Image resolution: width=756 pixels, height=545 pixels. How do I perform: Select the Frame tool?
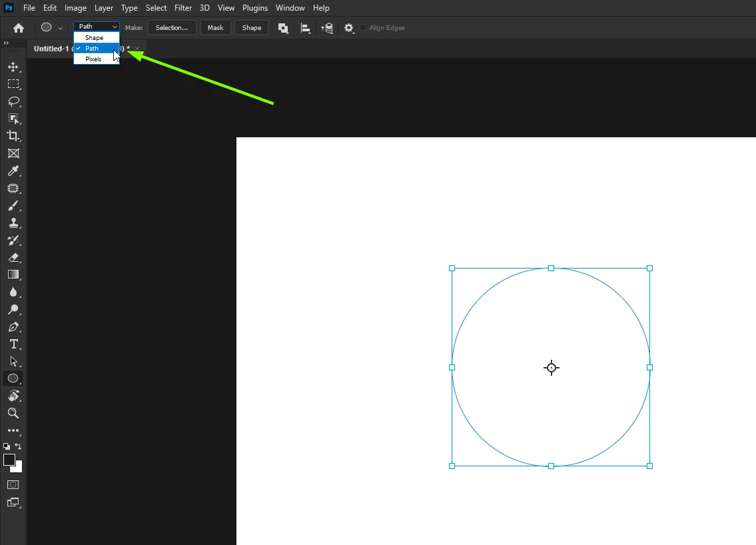click(13, 153)
